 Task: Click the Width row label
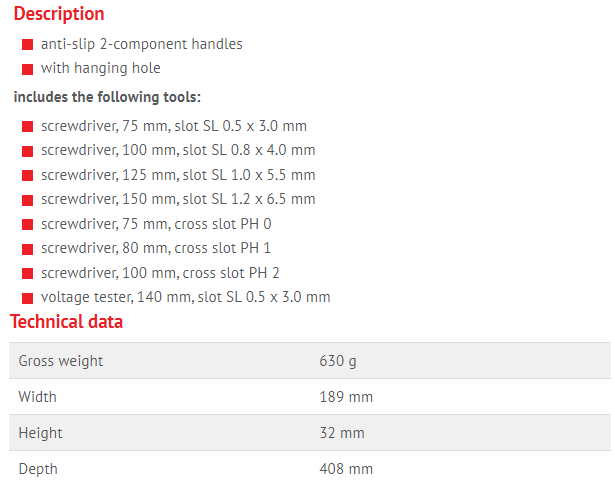(x=38, y=397)
